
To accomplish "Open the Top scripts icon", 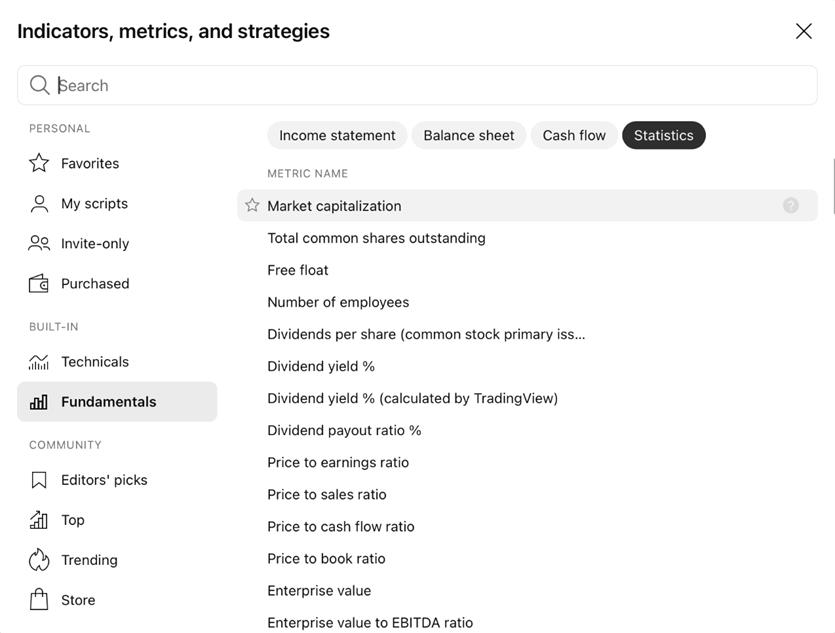I will (39, 520).
